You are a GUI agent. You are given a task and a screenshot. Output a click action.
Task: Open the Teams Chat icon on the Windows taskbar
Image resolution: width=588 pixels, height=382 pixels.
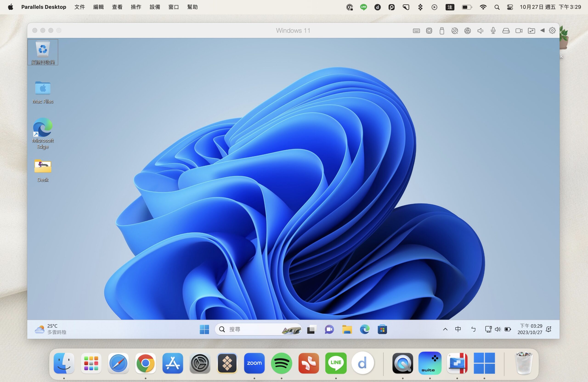pyautogui.click(x=329, y=329)
